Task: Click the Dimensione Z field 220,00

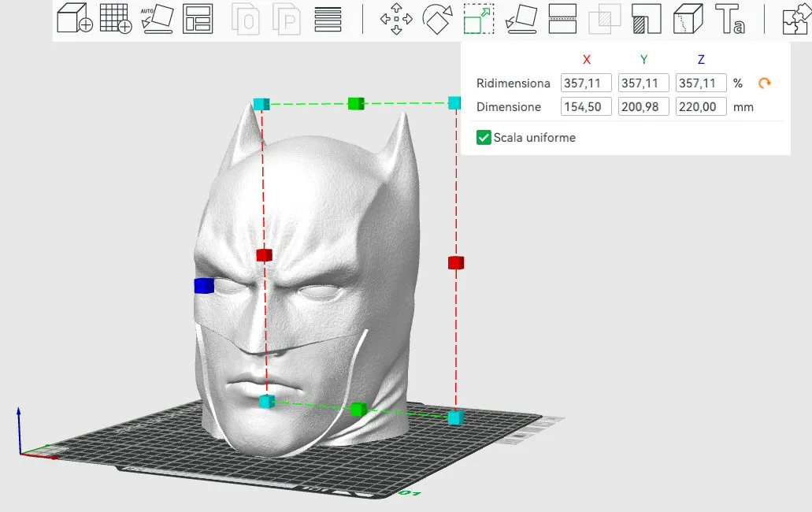Action: pyautogui.click(x=701, y=106)
